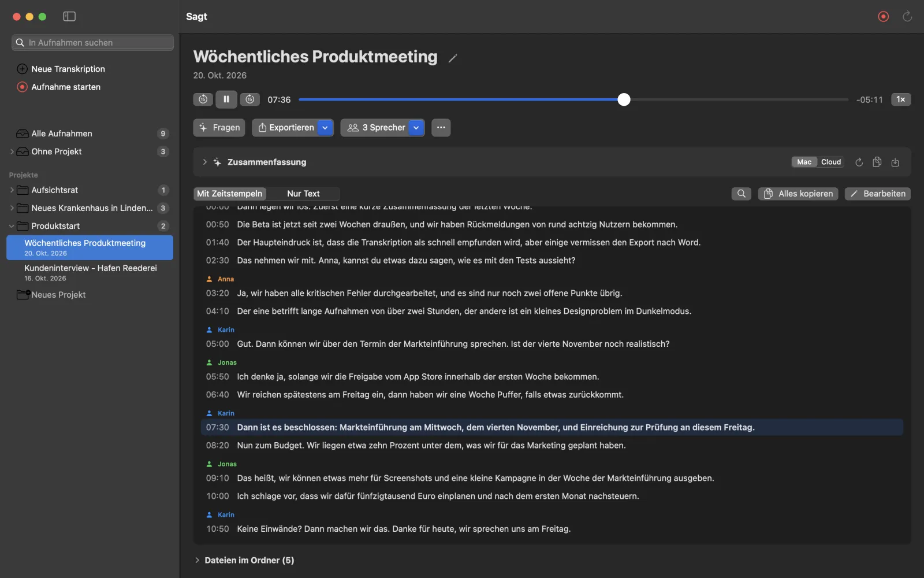This screenshot has width=924, height=578.
Task: Copy the Zusammenfassung summary
Action: pyautogui.click(x=877, y=162)
